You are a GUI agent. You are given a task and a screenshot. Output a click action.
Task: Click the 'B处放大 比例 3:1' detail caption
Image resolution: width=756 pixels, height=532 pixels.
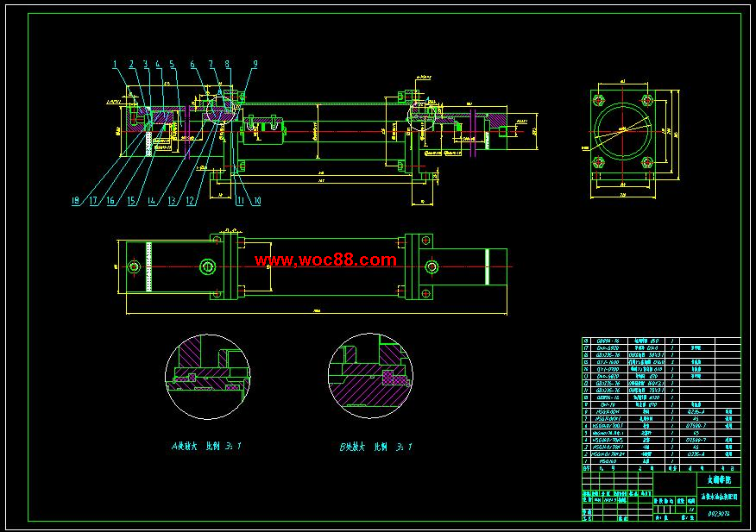[x=375, y=447]
